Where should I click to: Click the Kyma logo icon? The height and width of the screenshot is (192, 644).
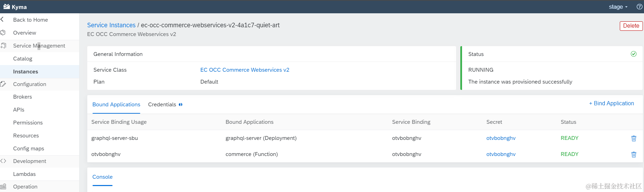[x=7, y=7]
